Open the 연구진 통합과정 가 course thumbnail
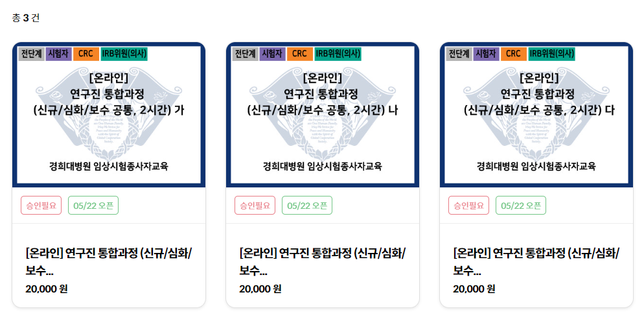Viewport: 644px width, 321px height. click(109, 115)
